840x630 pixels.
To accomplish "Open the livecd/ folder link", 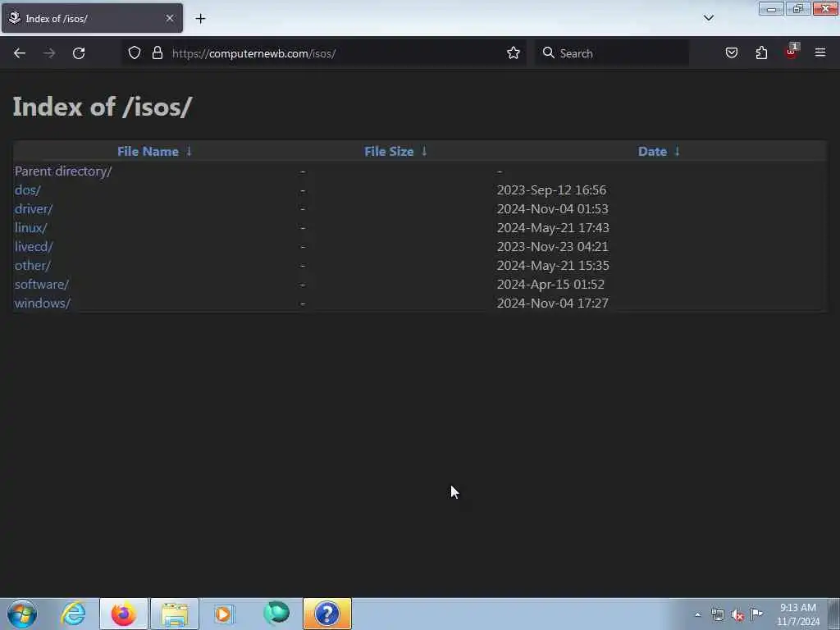I will tap(33, 246).
